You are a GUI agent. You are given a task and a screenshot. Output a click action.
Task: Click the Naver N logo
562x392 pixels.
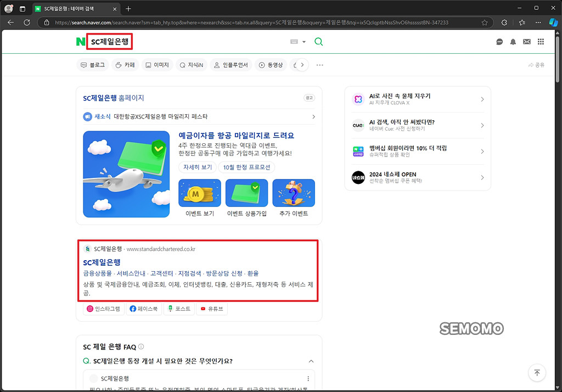point(81,42)
